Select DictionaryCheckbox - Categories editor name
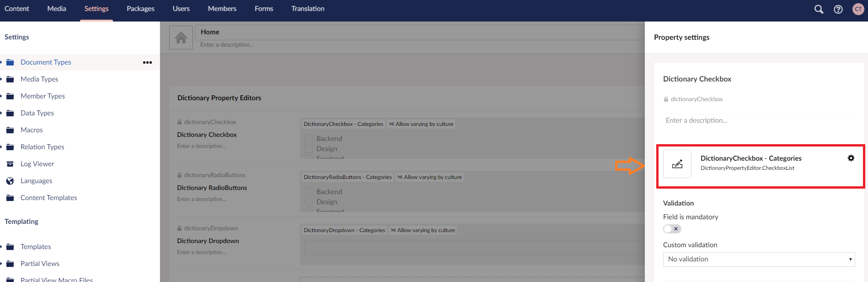The image size is (868, 282). point(751,158)
